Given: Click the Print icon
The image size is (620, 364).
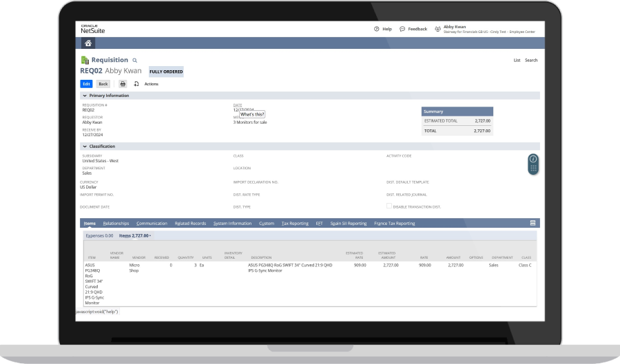Looking at the screenshot, I should coord(123,84).
